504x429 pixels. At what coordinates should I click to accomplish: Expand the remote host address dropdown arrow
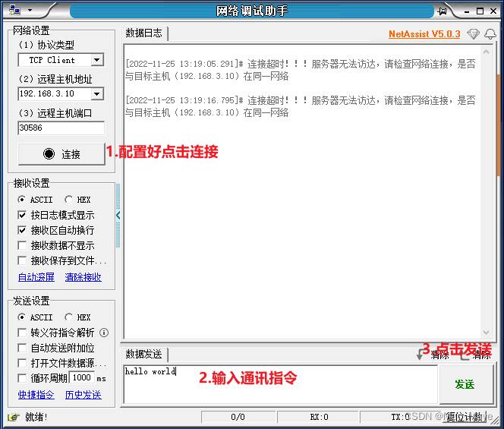point(96,94)
